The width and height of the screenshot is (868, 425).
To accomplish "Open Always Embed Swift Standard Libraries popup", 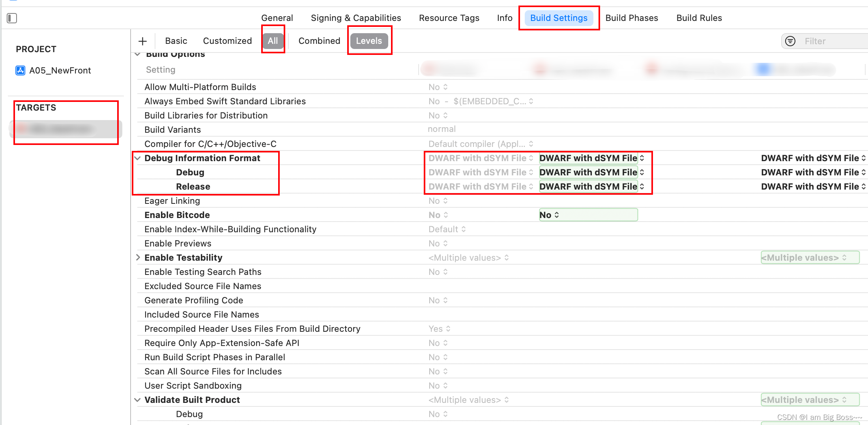I will point(481,102).
